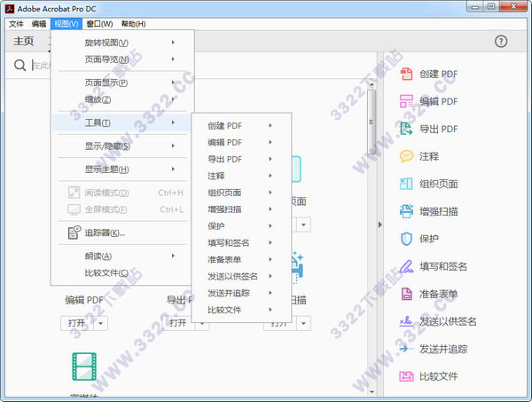Screen dimensions: 532x402
Task: Open the Protect shield icon
Action: tap(406, 239)
